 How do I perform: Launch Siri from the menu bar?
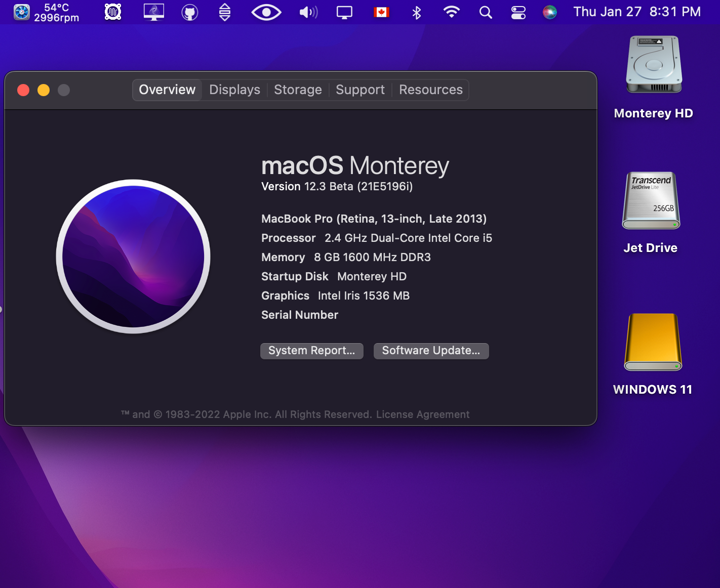550,12
